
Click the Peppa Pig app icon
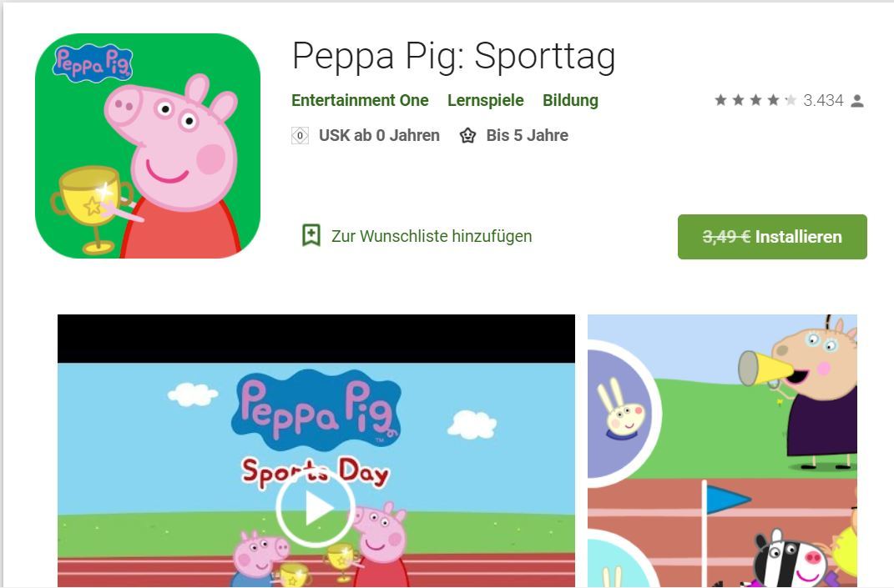pos(148,146)
